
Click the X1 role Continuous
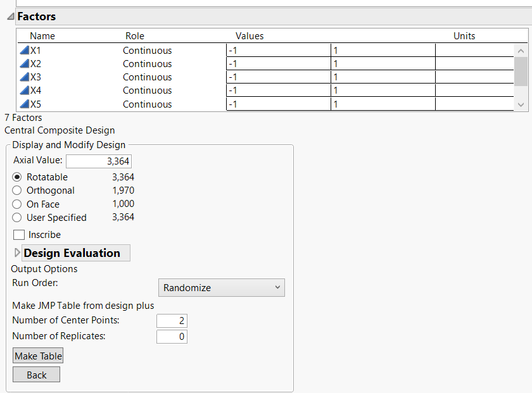pos(147,51)
